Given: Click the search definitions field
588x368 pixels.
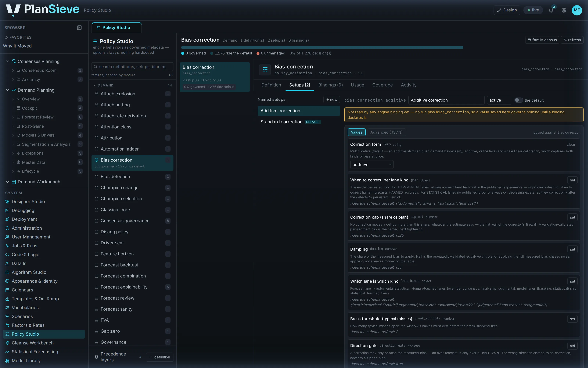Looking at the screenshot, I should pyautogui.click(x=132, y=67).
